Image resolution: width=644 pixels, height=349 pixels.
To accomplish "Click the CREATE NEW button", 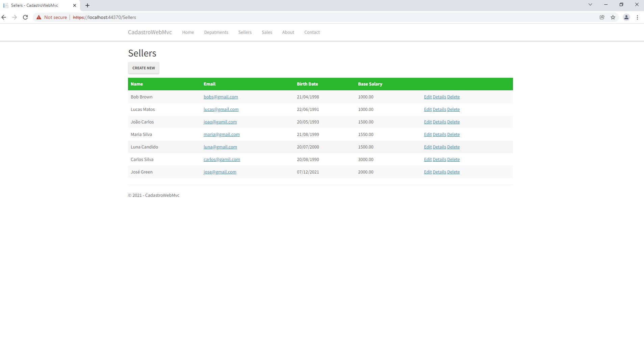I will pos(143,68).
